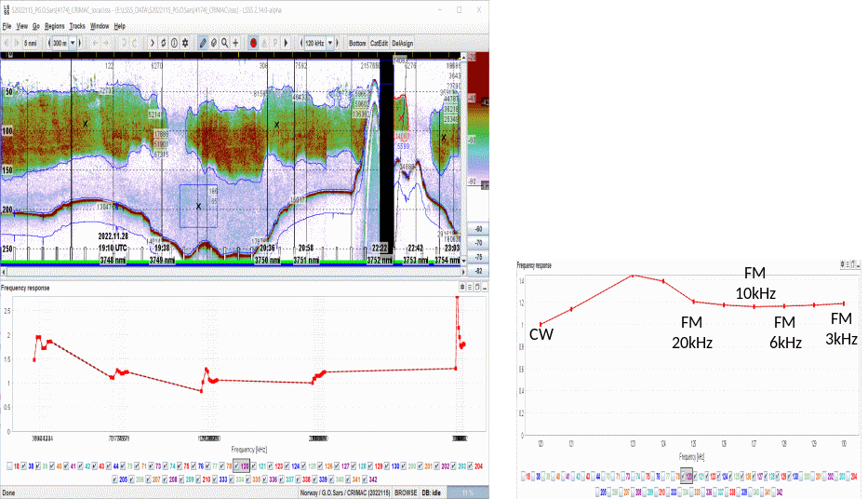
Task: Toggle checkbox for category 333
Action: [x=215, y=479]
